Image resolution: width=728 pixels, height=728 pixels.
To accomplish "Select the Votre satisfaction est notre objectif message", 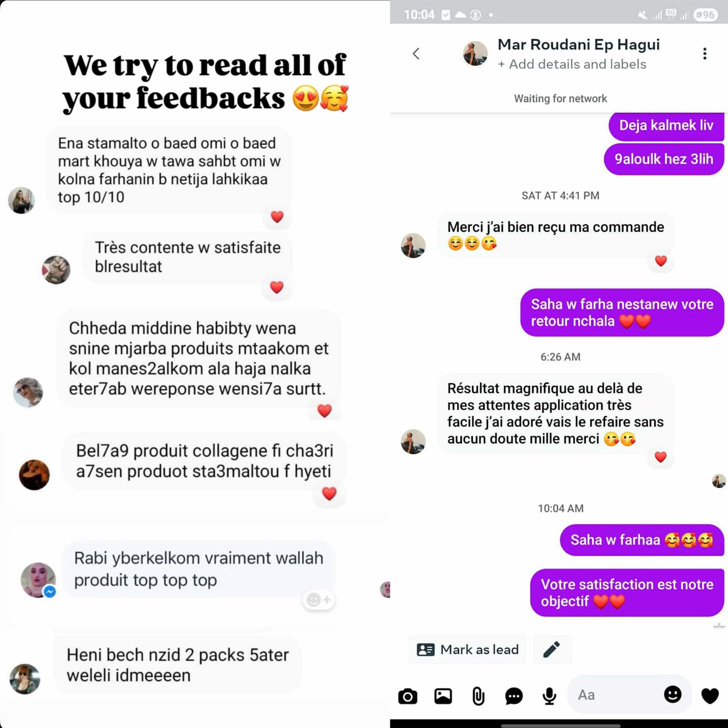I will (x=627, y=592).
